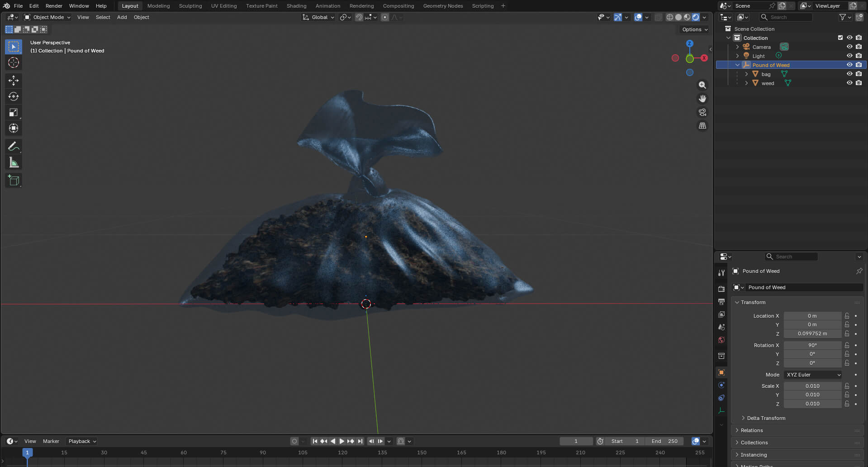
Task: Click the zoom view magnifier icon
Action: pyautogui.click(x=702, y=85)
